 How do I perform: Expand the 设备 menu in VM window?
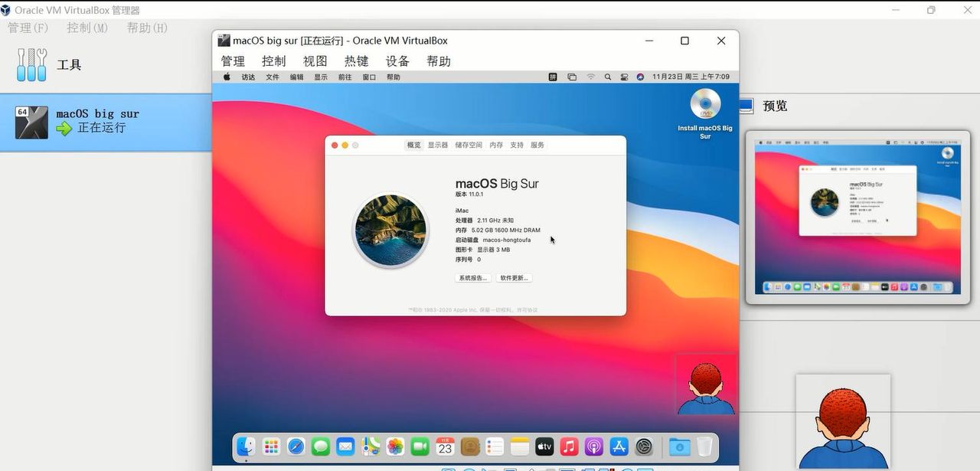point(397,61)
